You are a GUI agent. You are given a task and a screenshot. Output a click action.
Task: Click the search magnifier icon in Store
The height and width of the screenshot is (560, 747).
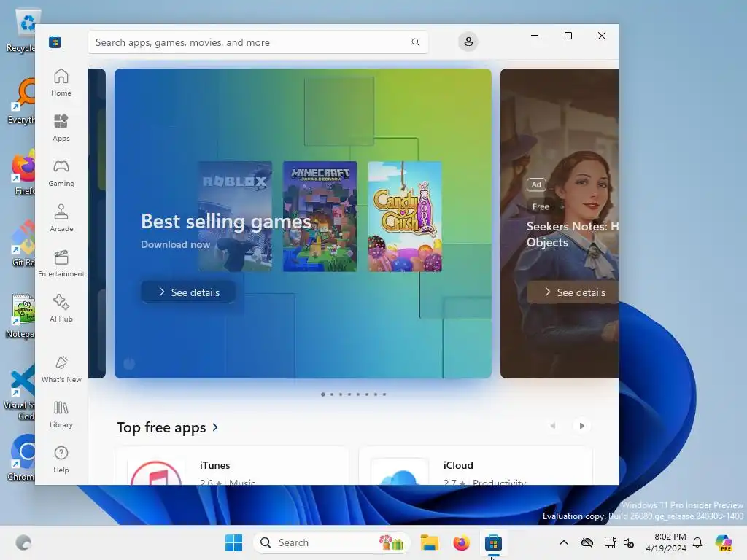point(415,42)
